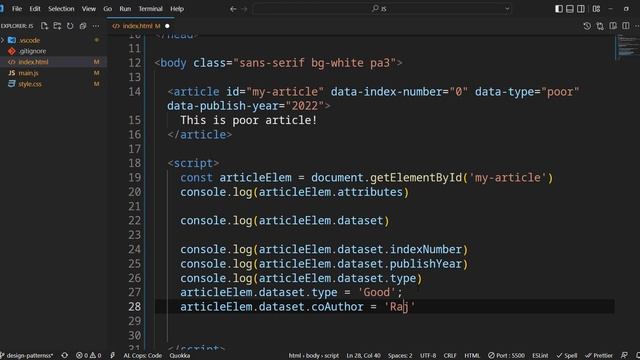The image size is (640, 360).
Task: Change line endings via CRLF
Action: coord(450,356)
